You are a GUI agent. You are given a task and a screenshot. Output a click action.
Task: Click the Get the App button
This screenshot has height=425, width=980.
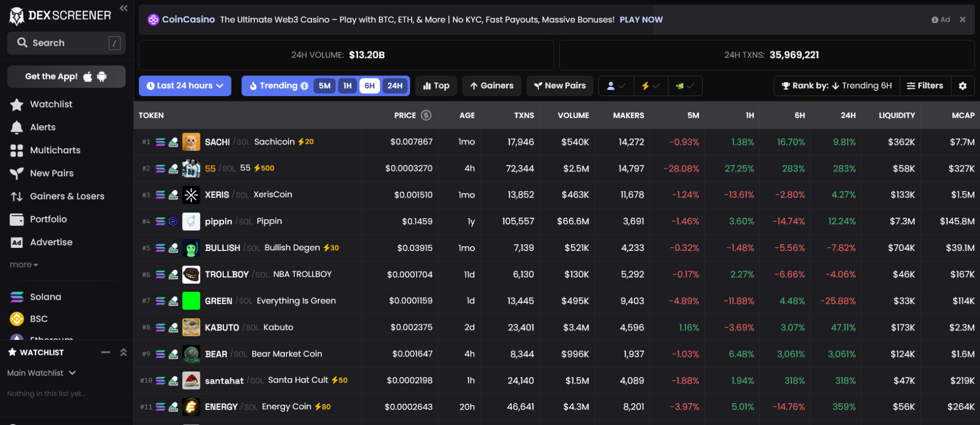click(66, 77)
